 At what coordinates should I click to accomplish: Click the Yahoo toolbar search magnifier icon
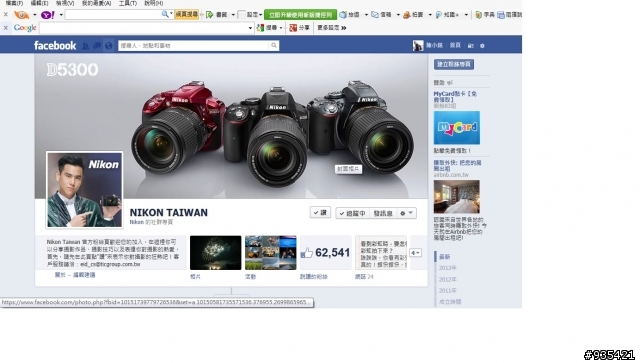[164, 14]
